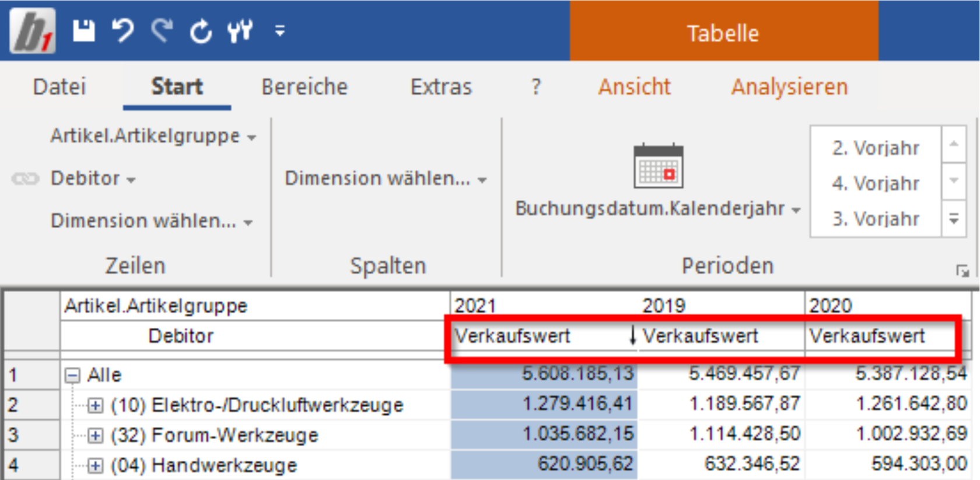Open the Artikel.Artikelgruppe row dimension dropdown
This screenshot has height=480, width=980.
click(153, 136)
